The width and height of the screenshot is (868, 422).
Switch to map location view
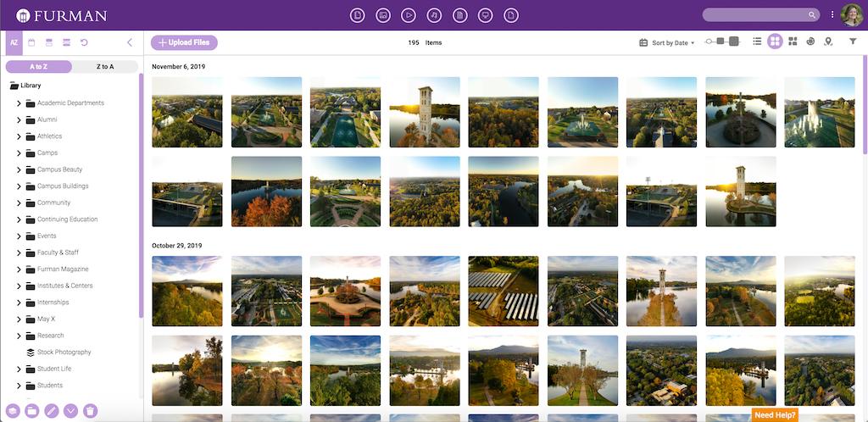pos(828,42)
